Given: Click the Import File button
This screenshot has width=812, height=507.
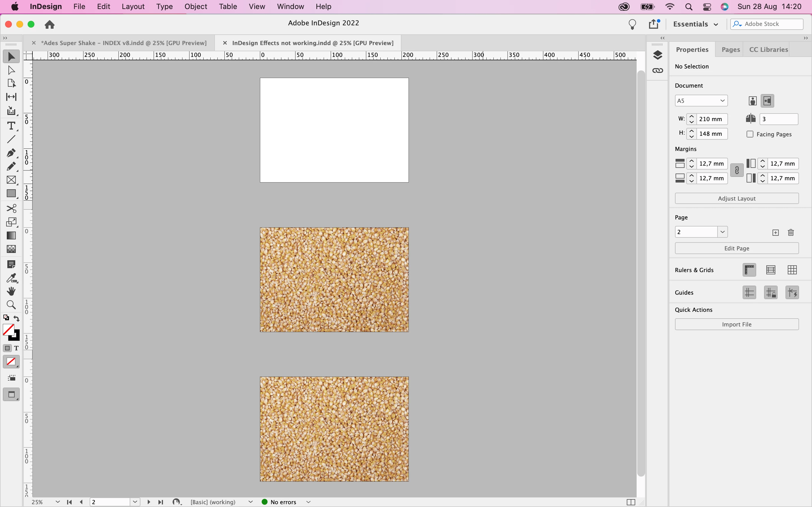Looking at the screenshot, I should (x=736, y=324).
